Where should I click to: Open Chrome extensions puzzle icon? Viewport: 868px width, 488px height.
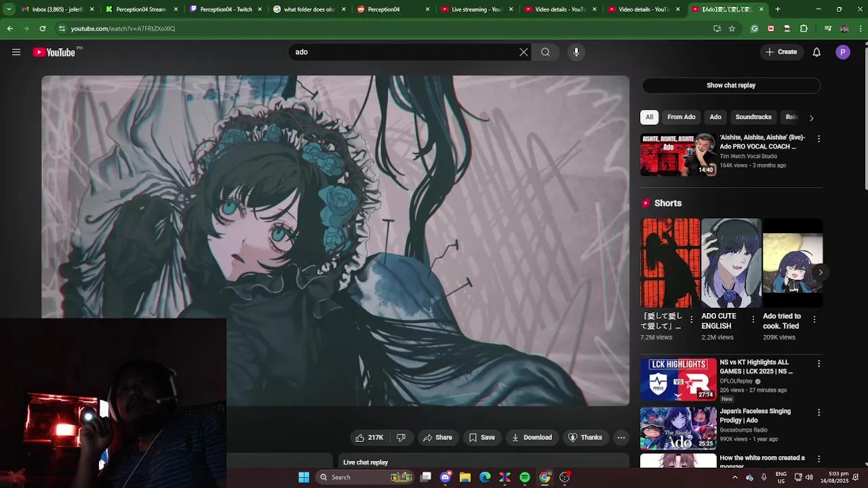[804, 28]
